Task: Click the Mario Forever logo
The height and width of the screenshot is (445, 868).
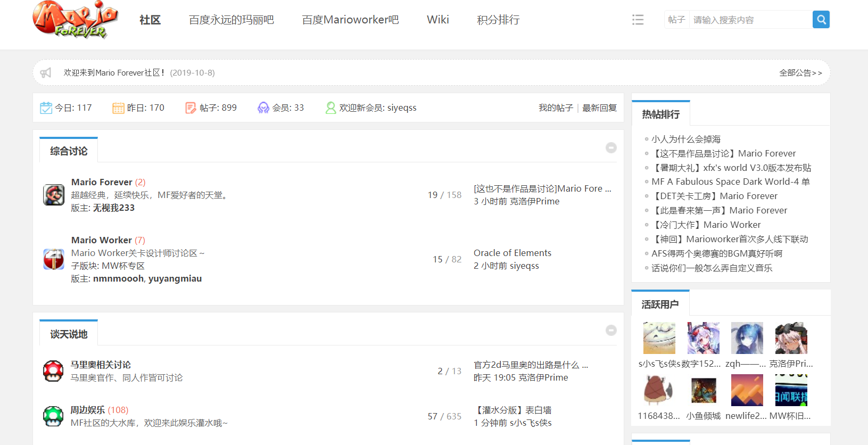Action: (x=75, y=20)
